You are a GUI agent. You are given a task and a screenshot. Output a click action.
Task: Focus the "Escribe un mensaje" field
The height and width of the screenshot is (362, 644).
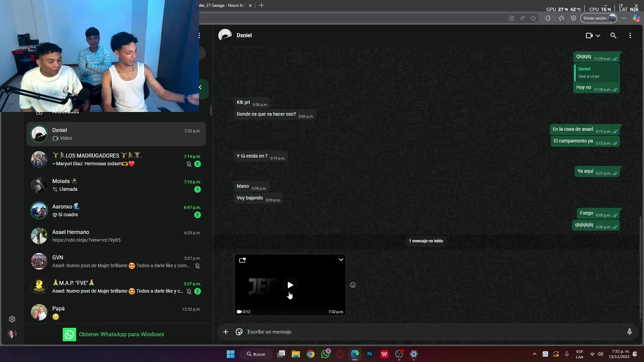pyautogui.click(x=433, y=332)
